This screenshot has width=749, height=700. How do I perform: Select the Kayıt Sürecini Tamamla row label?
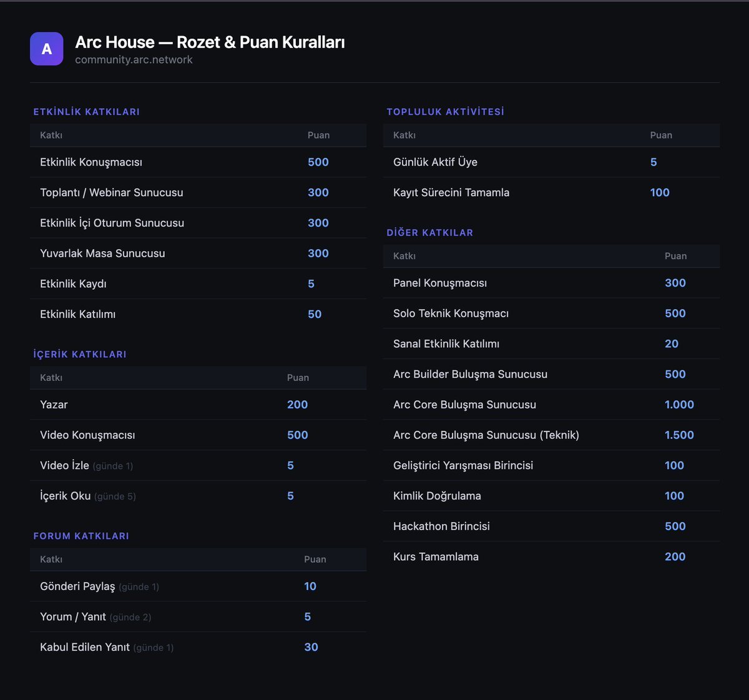tap(451, 192)
